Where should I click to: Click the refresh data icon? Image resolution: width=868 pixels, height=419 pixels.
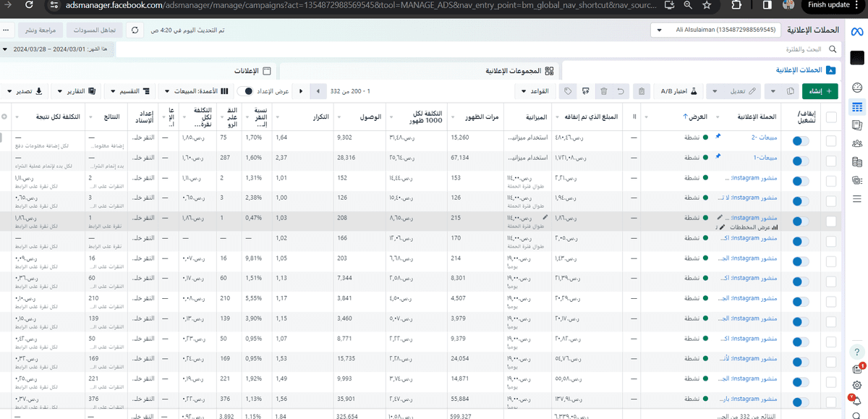point(135,31)
